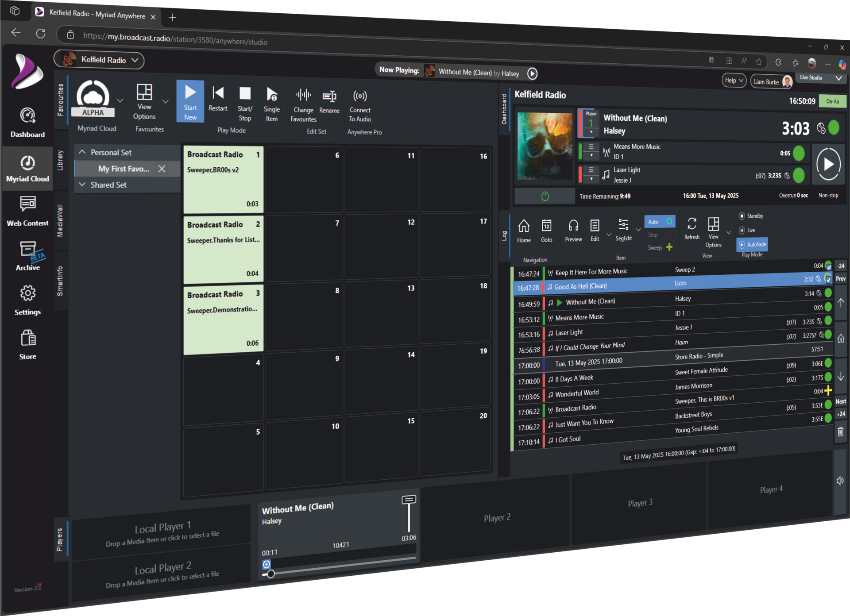
Task: Click the Start New play mode button
Action: 190,101
